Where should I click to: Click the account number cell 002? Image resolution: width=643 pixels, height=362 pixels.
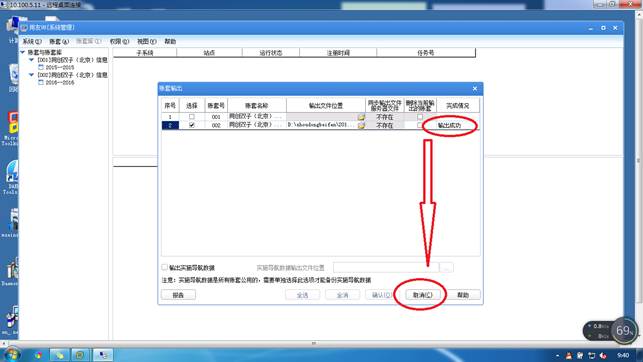pyautogui.click(x=216, y=125)
